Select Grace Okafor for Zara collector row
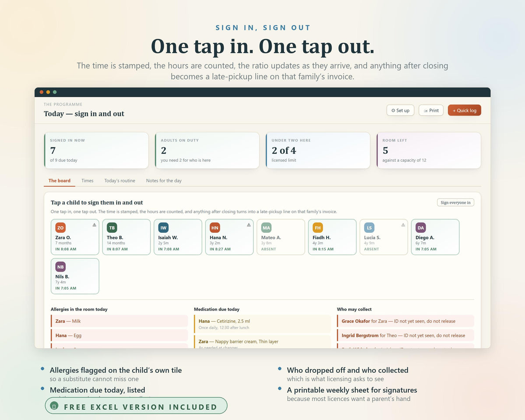The width and height of the screenshot is (525, 420). (x=406, y=321)
